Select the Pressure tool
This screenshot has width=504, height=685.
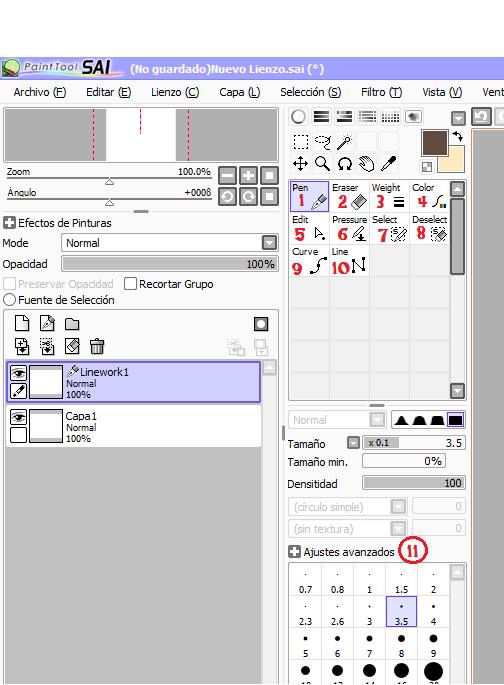(x=349, y=228)
